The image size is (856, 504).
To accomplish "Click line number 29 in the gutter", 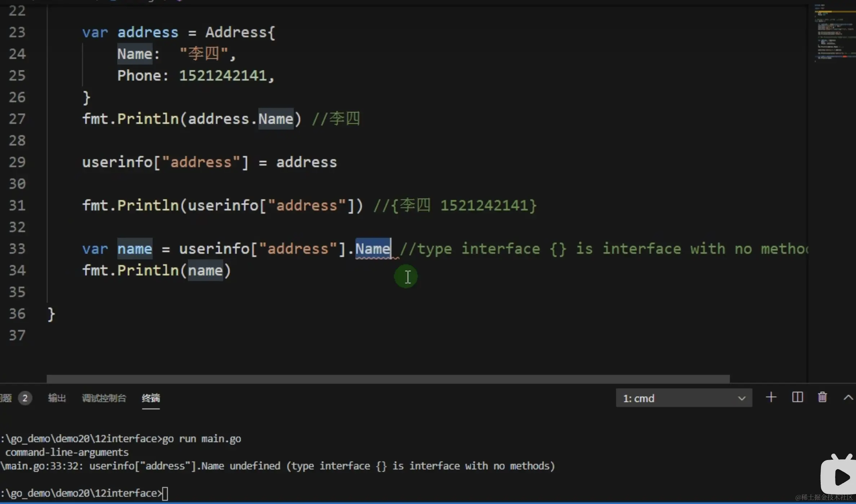I will [17, 162].
